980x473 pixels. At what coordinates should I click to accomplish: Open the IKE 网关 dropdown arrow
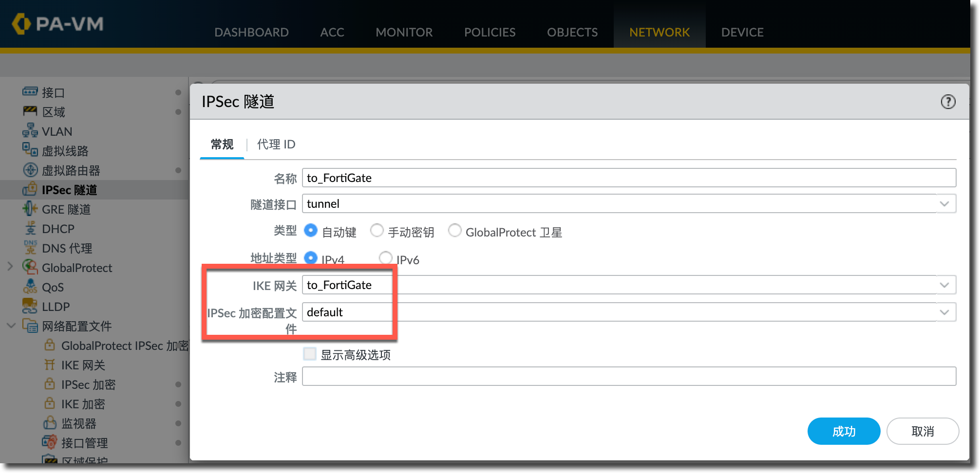(x=944, y=285)
